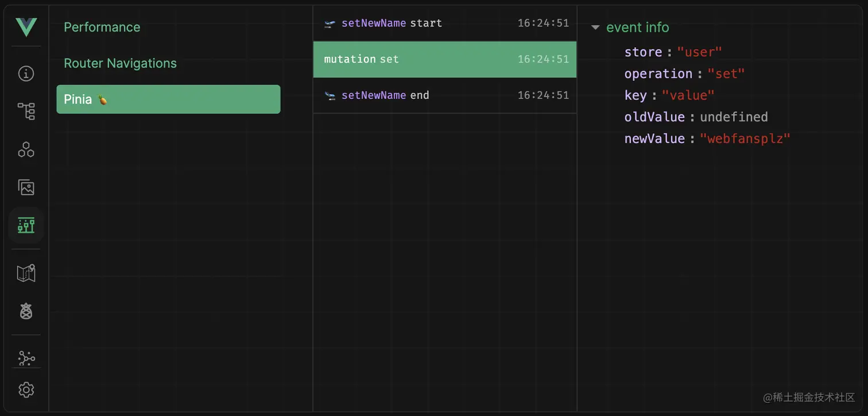The height and width of the screenshot is (416, 868).
Task: Select the highlighted Pinia timeline layer
Action: pos(168,99)
